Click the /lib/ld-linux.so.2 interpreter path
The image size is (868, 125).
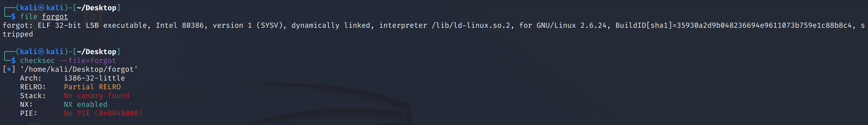click(471, 25)
